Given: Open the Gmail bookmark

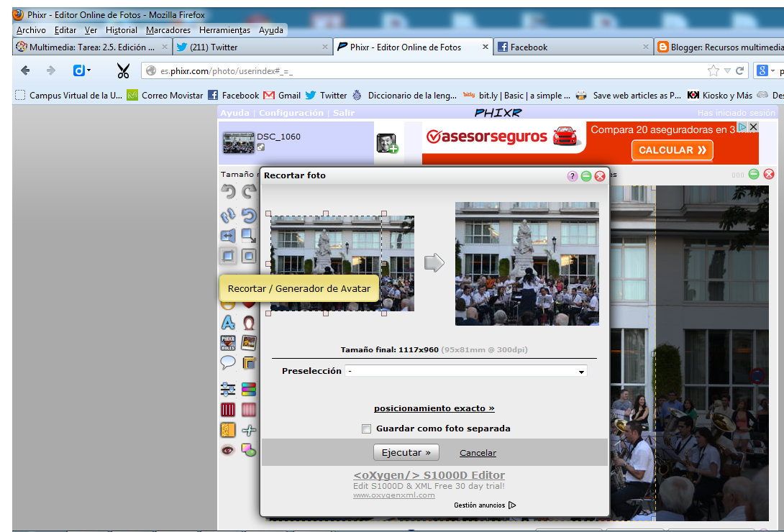Looking at the screenshot, I should point(282,96).
